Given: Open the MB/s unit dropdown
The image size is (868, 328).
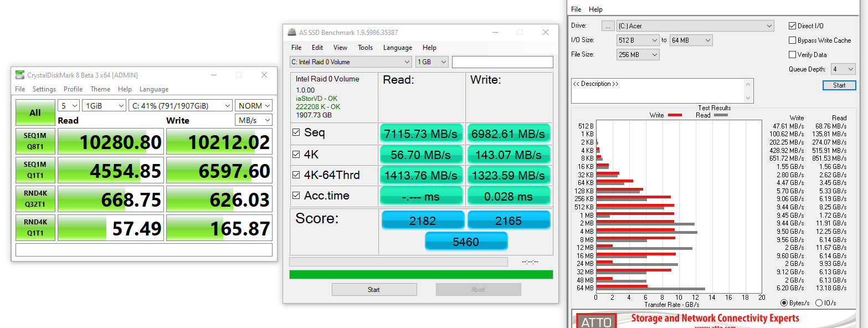Looking at the screenshot, I should coord(253,120).
